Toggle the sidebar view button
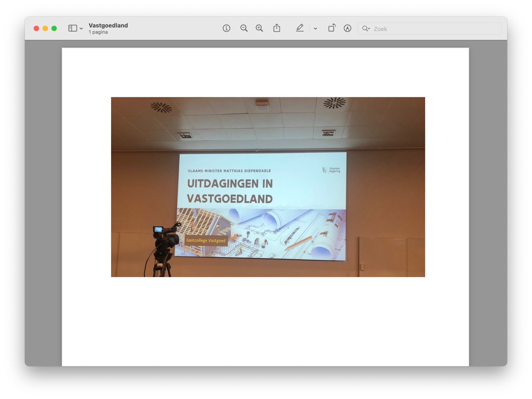Image resolution: width=532 pixels, height=399 pixels. tap(73, 28)
